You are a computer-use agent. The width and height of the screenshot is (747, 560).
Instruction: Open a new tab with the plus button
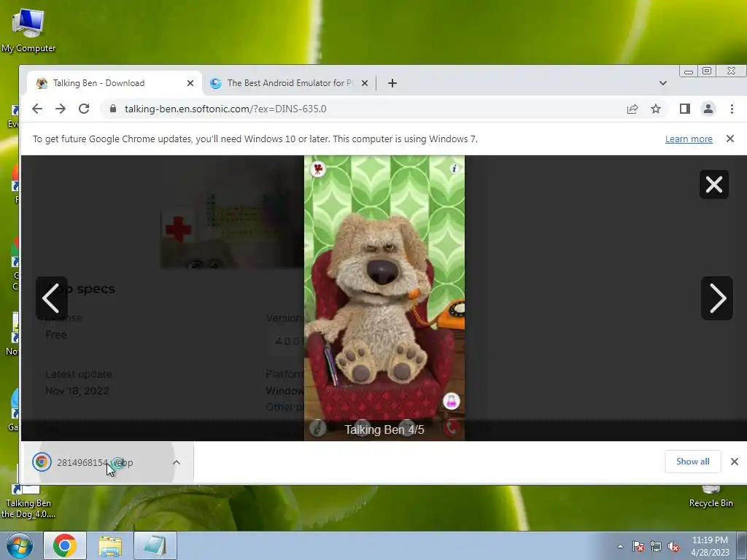pyautogui.click(x=392, y=83)
